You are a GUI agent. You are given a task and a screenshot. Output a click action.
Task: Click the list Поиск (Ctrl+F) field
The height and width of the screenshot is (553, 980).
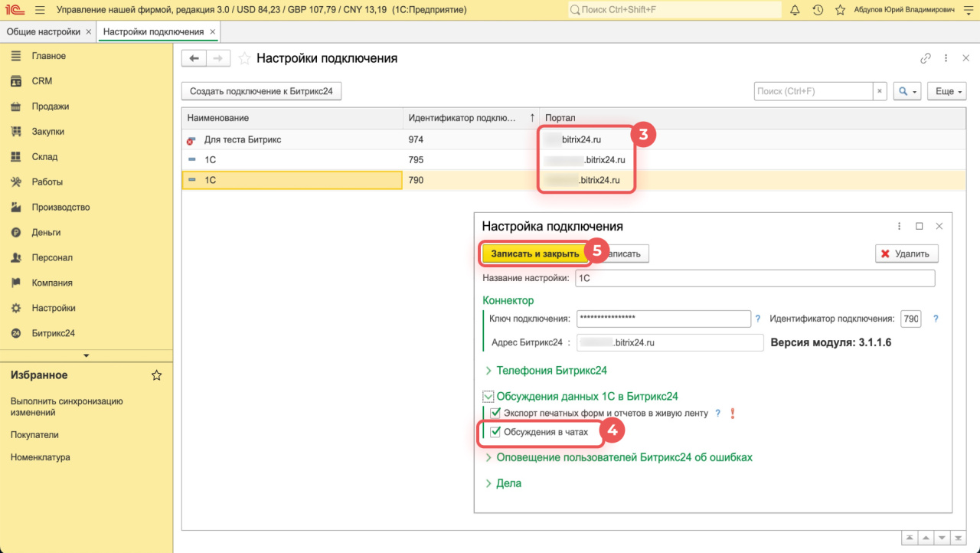pos(814,91)
